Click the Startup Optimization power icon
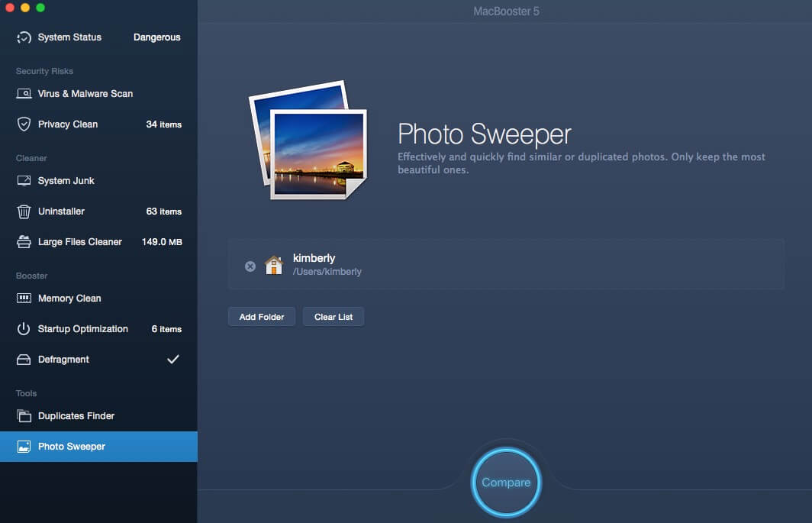 coord(24,329)
